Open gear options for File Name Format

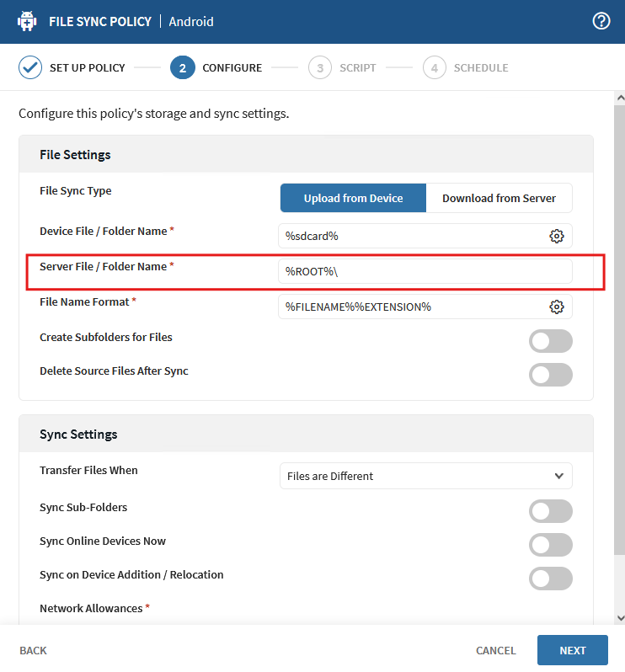pyautogui.click(x=556, y=307)
